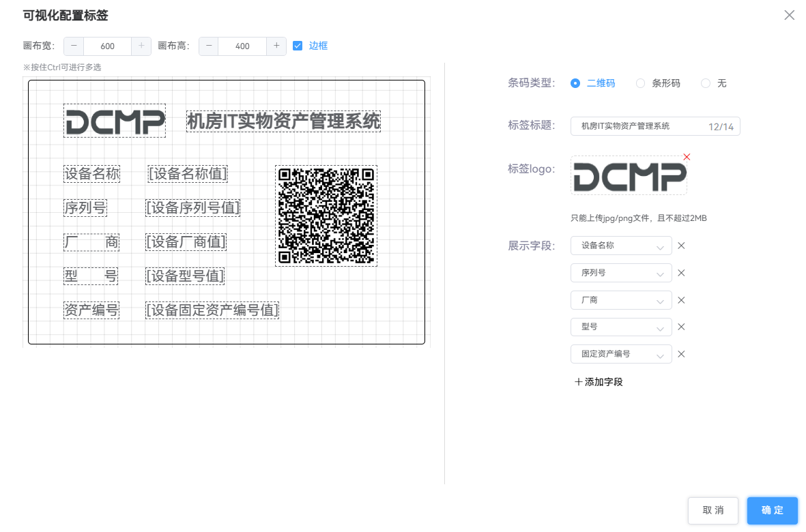Select [设备固定资产编号值] element on canvas
Image resolution: width=806 pixels, height=532 pixels.
[212, 310]
